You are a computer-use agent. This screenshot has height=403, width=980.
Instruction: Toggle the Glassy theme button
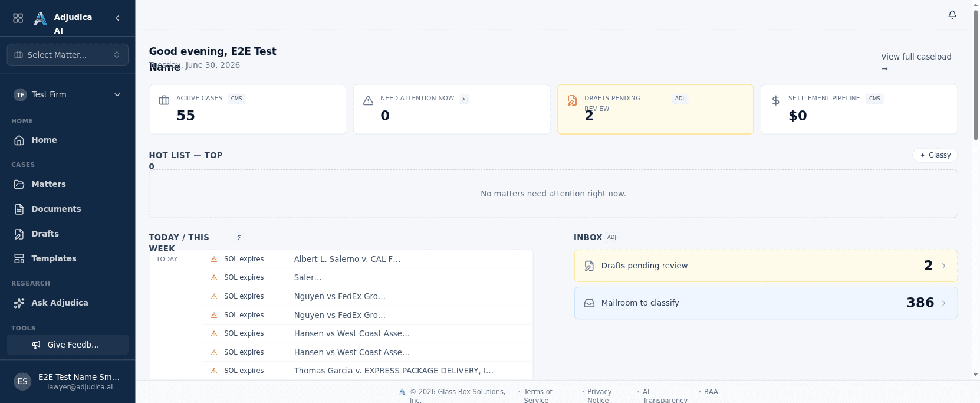coord(935,155)
